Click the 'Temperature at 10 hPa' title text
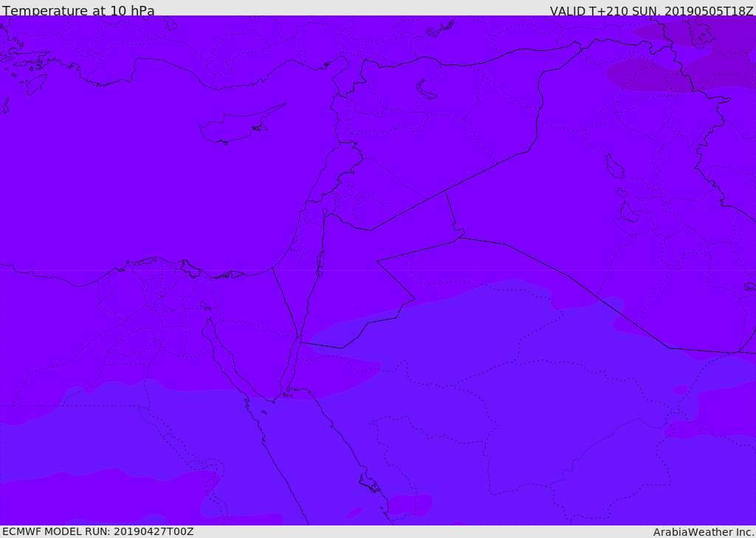Image resolution: width=756 pixels, height=538 pixels. pos(78,10)
